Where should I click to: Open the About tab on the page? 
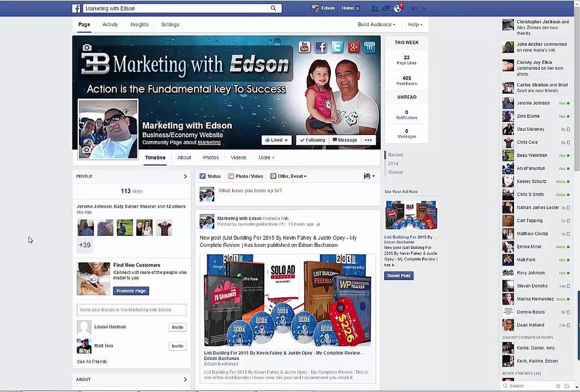(x=184, y=157)
